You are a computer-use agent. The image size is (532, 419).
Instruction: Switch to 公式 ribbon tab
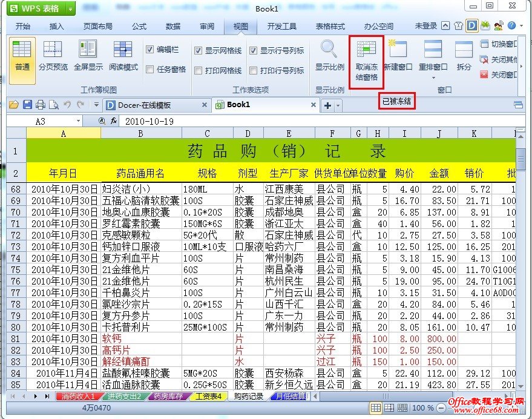click(139, 26)
